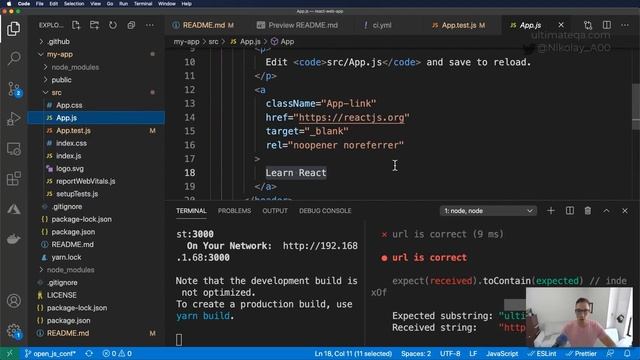Viewport: 640px width, 360px height.
Task: Switch to Preview README.md tab
Action: 297,25
